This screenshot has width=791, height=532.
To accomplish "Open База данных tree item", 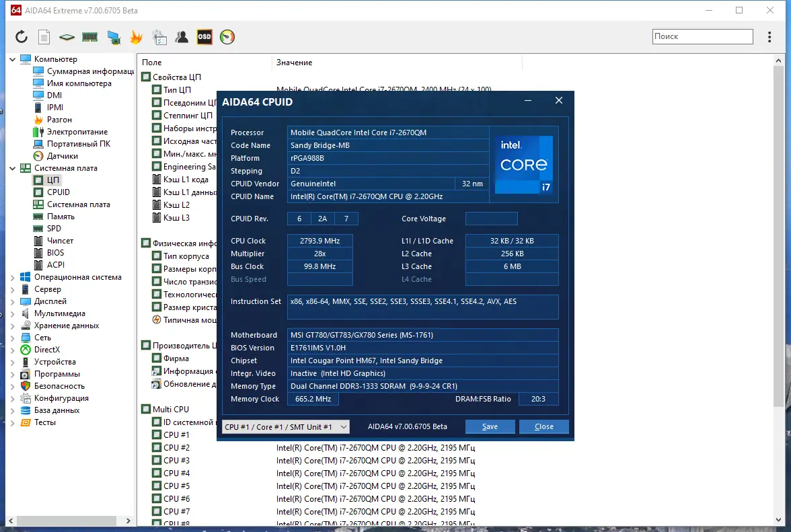I will [50, 410].
